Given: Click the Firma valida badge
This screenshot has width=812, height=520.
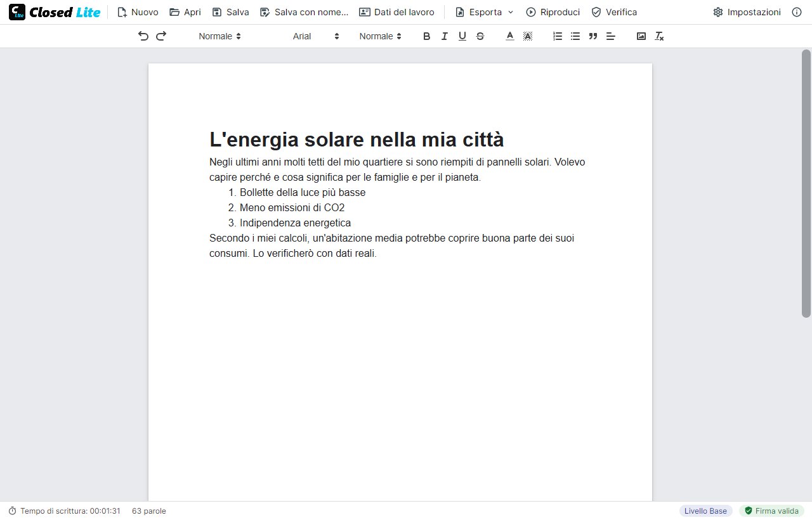Looking at the screenshot, I should click(771, 510).
